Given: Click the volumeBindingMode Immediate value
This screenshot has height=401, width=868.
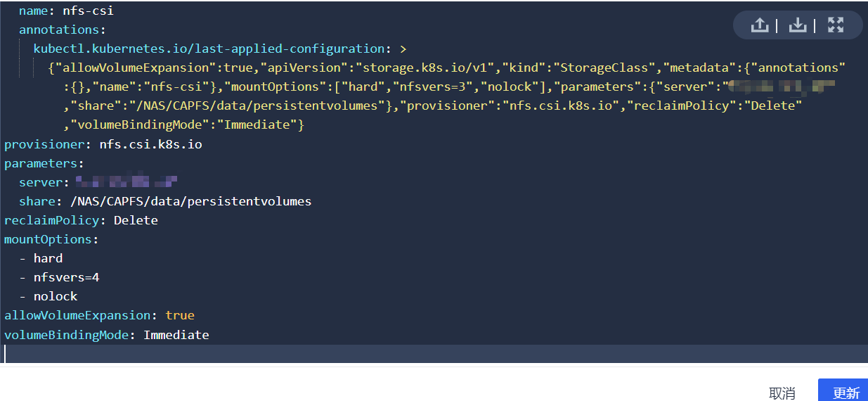Looking at the screenshot, I should [176, 335].
